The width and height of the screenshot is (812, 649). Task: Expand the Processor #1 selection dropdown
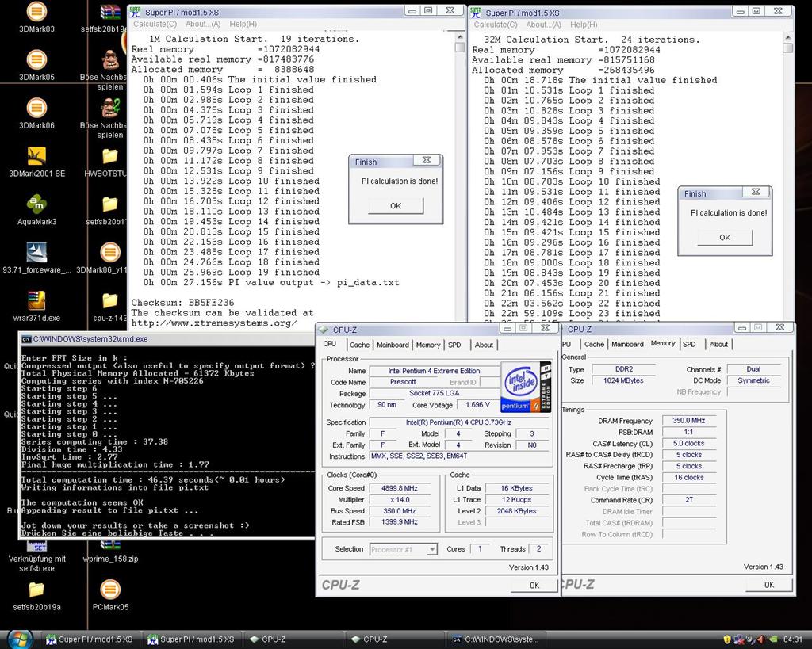[x=432, y=550]
